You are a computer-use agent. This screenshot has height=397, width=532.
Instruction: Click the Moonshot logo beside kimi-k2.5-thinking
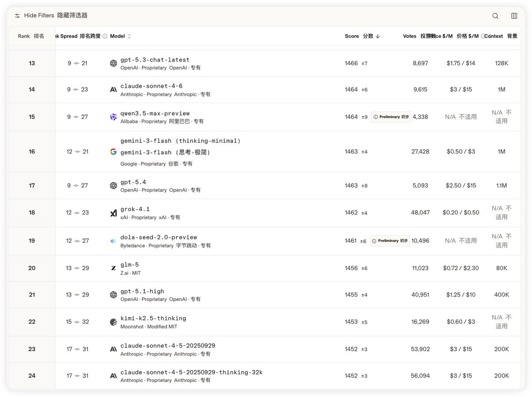pyautogui.click(x=113, y=322)
